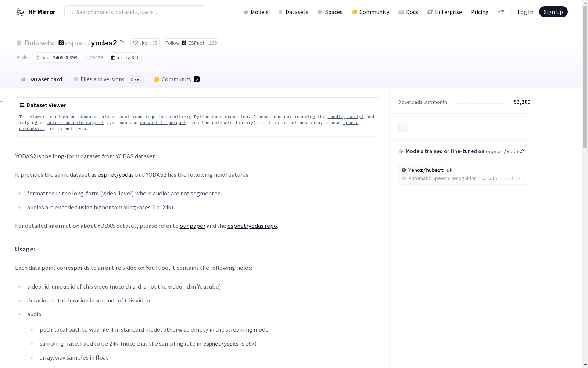Click the Yehor avatar icon
588x368 pixels.
pos(404,170)
